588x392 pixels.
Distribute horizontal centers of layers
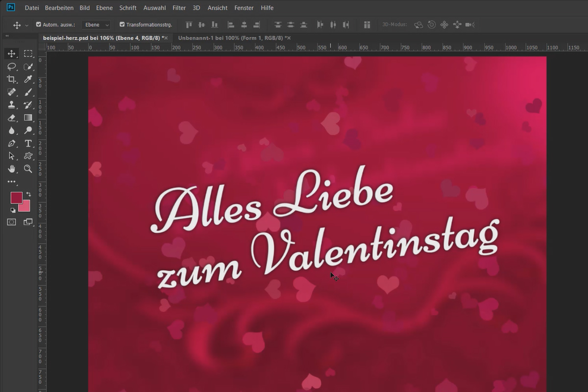[333, 24]
